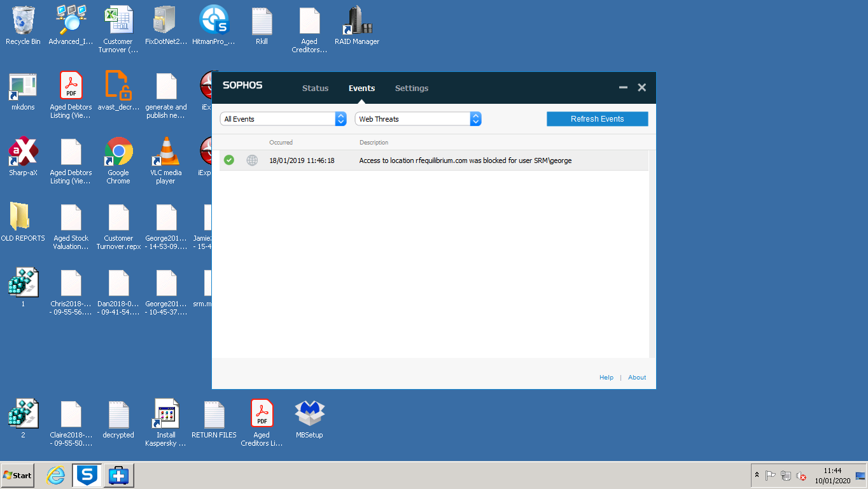Open the About link
The height and width of the screenshot is (489, 868).
tap(636, 378)
